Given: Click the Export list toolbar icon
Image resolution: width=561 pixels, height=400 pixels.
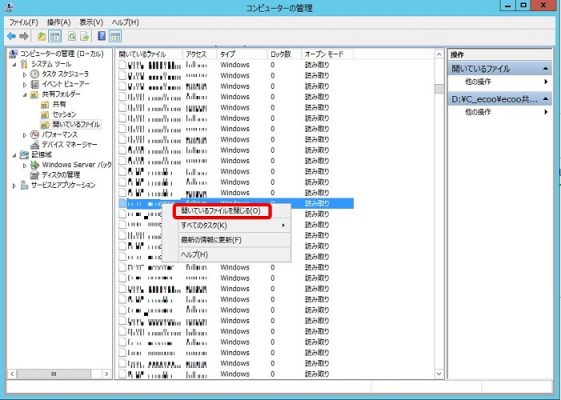Looking at the screenshot, I should pos(85,36).
